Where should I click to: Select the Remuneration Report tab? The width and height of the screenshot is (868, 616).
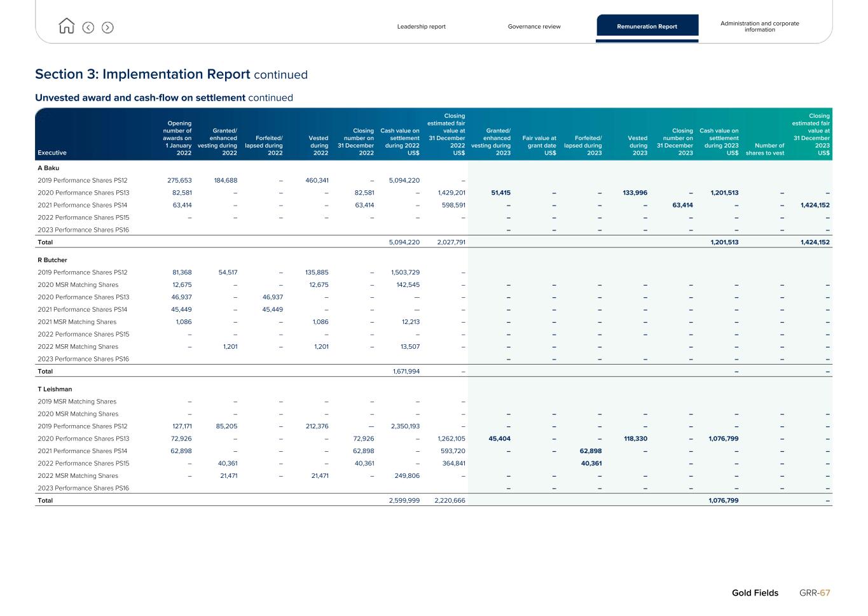pos(647,27)
